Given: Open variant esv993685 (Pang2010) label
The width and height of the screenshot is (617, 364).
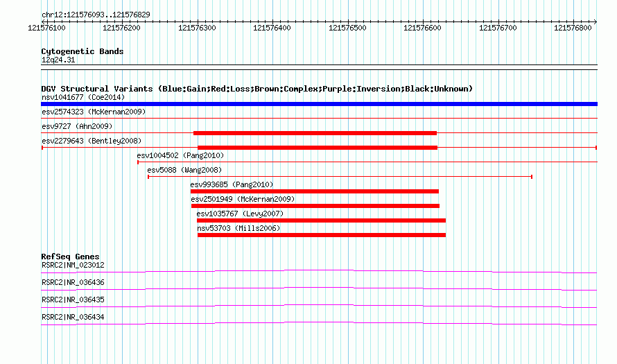Looking at the screenshot, I should point(232,184).
